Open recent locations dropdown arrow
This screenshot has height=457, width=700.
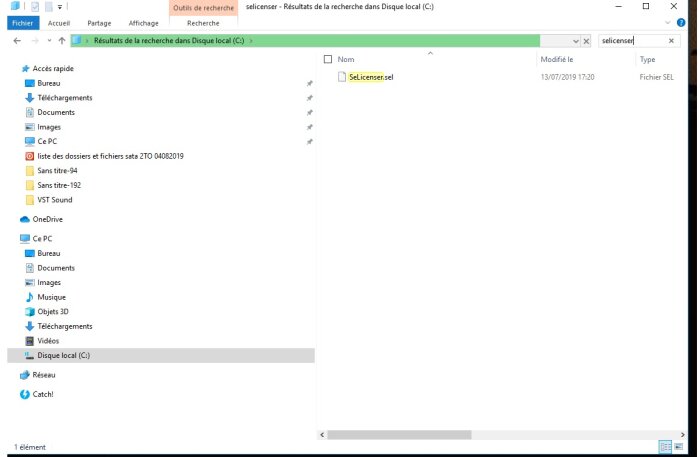tap(49, 41)
